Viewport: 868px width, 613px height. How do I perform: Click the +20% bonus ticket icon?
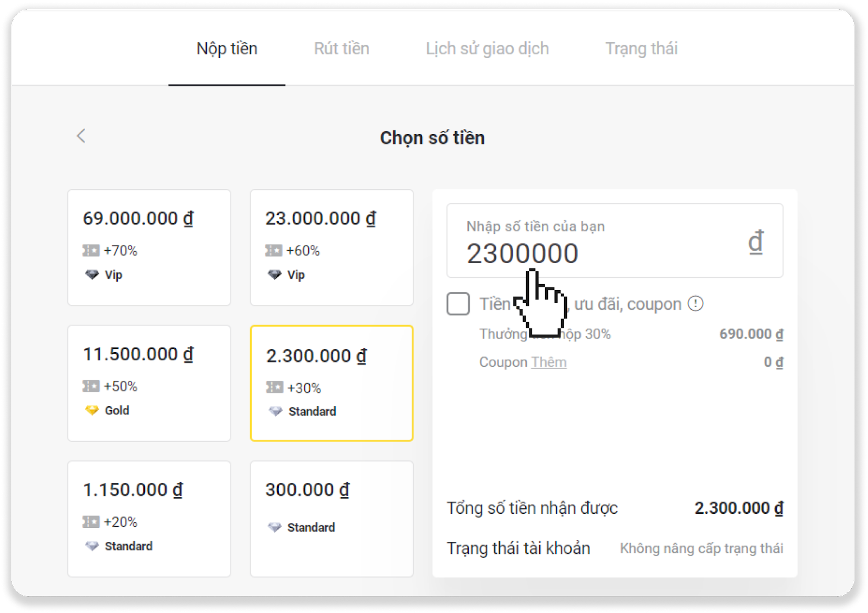91,522
